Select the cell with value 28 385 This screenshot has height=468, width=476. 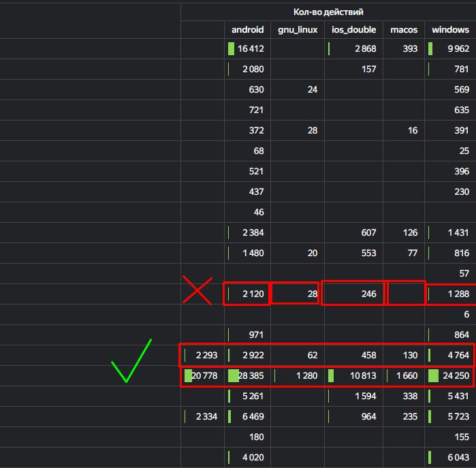tap(247, 375)
